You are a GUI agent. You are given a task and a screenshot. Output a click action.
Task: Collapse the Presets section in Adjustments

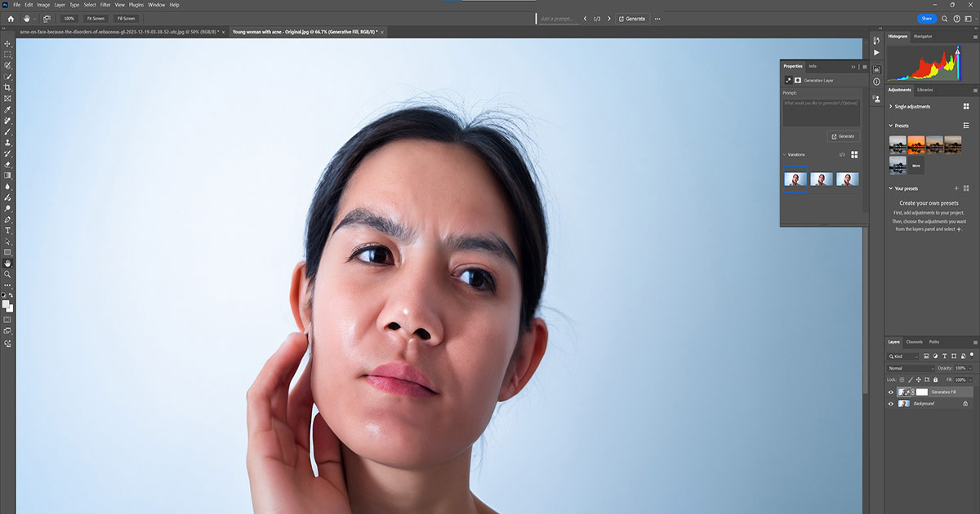(893, 125)
